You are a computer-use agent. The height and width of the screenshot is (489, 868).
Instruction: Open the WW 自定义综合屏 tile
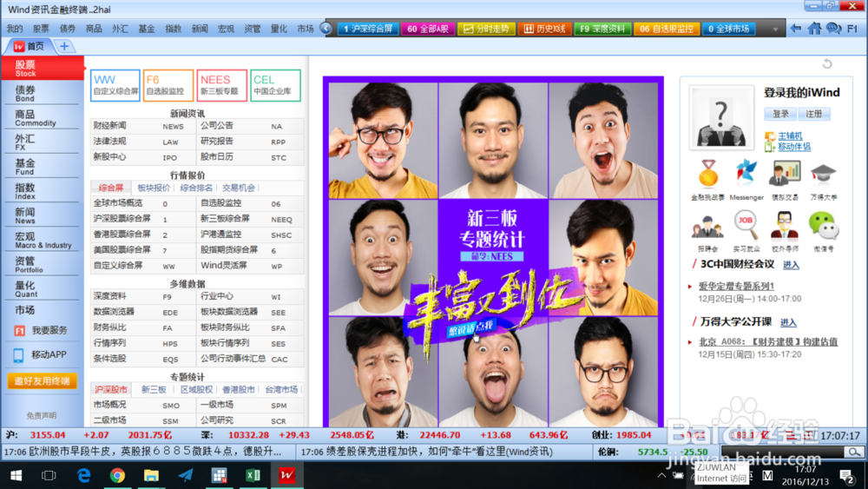pyautogui.click(x=115, y=85)
